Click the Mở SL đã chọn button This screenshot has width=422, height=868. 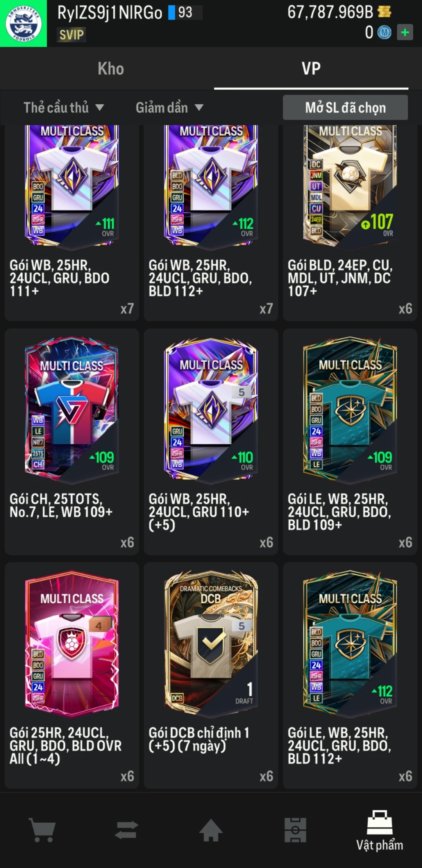(x=345, y=108)
